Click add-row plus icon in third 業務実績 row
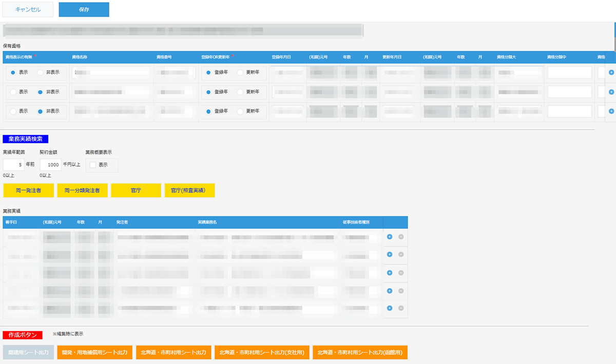Screen dimensions: 616x364 pyautogui.click(x=390, y=272)
